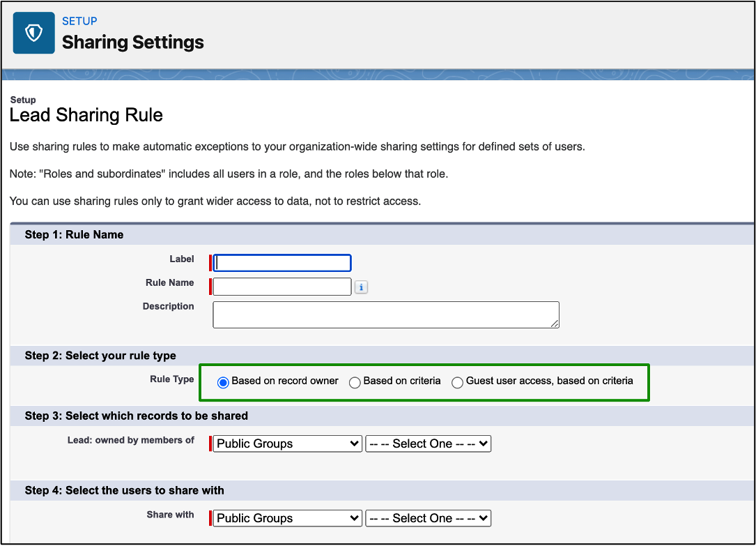
Task: Click the Sharing Settings shield icon
Action: pos(33,33)
